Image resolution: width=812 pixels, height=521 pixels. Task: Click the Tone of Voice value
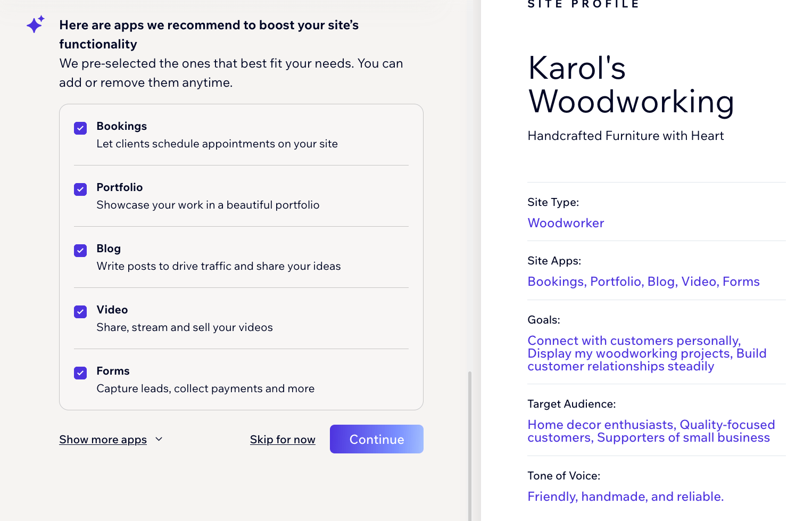[x=625, y=497]
